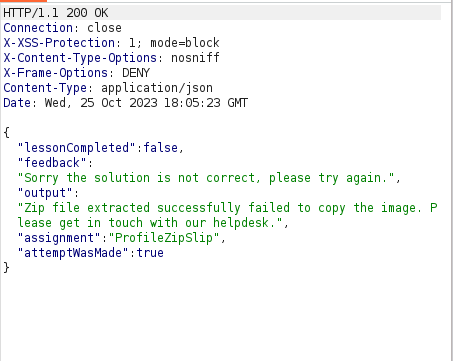Click the "feedback" JSON key

[52, 163]
